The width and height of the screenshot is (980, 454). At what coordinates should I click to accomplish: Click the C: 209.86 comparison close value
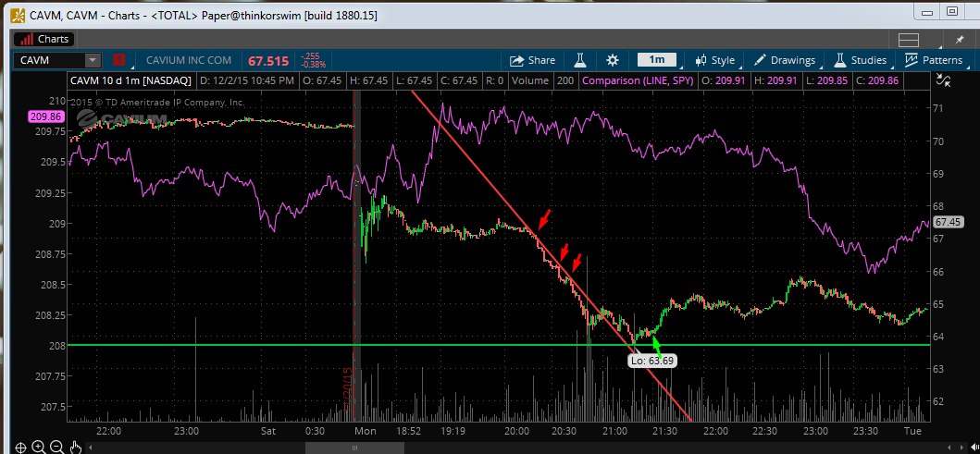tap(876, 80)
